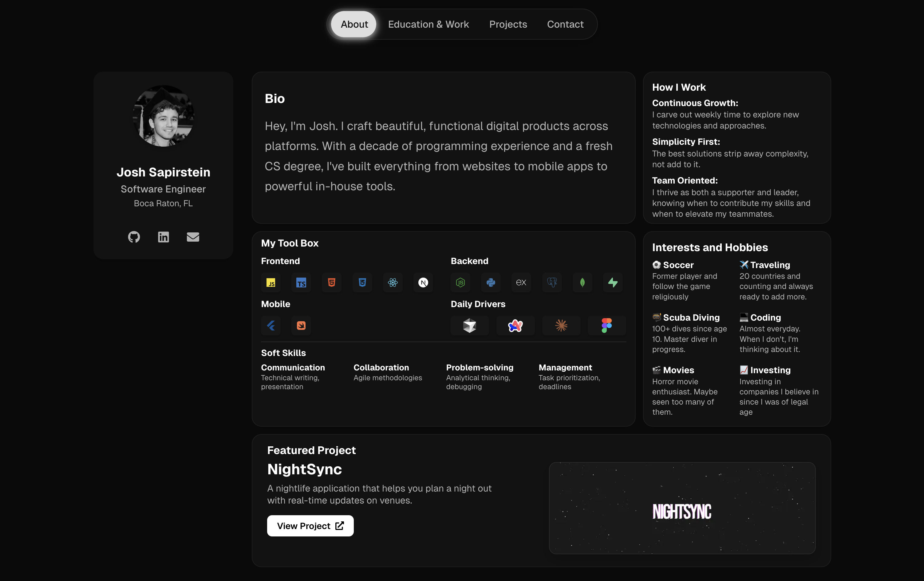Click the Next.js icon

pyautogui.click(x=423, y=283)
